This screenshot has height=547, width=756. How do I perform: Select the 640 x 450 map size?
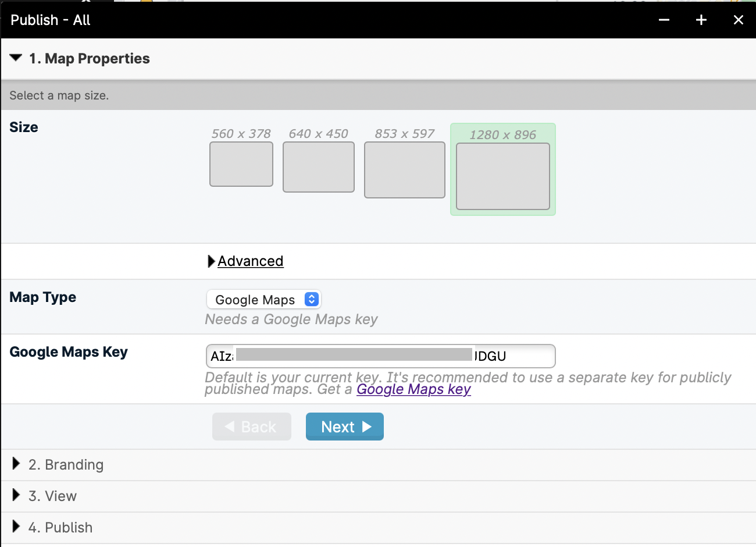coord(319,166)
